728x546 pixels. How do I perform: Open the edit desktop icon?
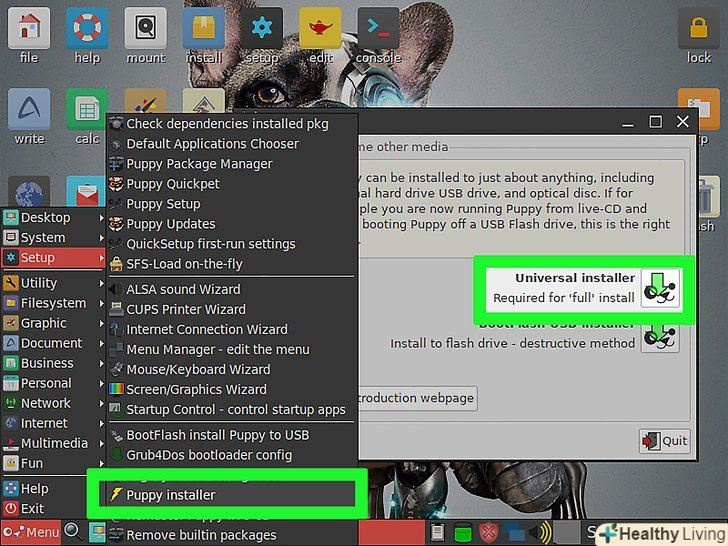(320, 28)
